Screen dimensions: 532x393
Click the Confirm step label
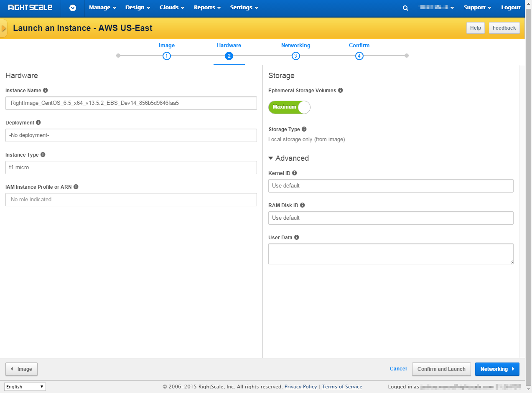pos(359,46)
